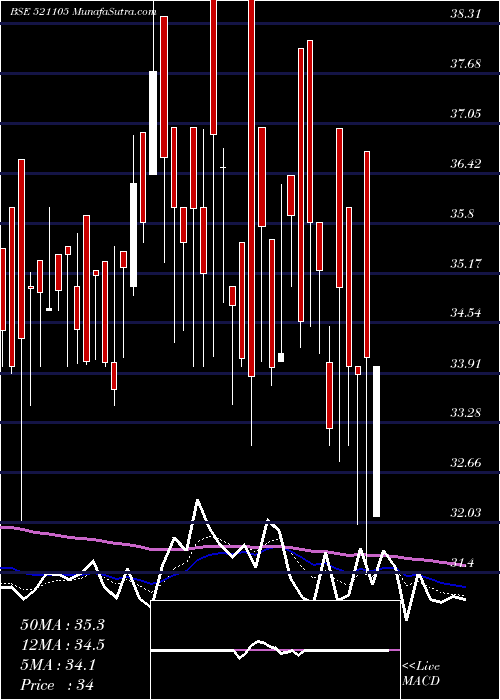Click the 38.31 price axis label
500x700 pixels.
pyautogui.click(x=465, y=14)
